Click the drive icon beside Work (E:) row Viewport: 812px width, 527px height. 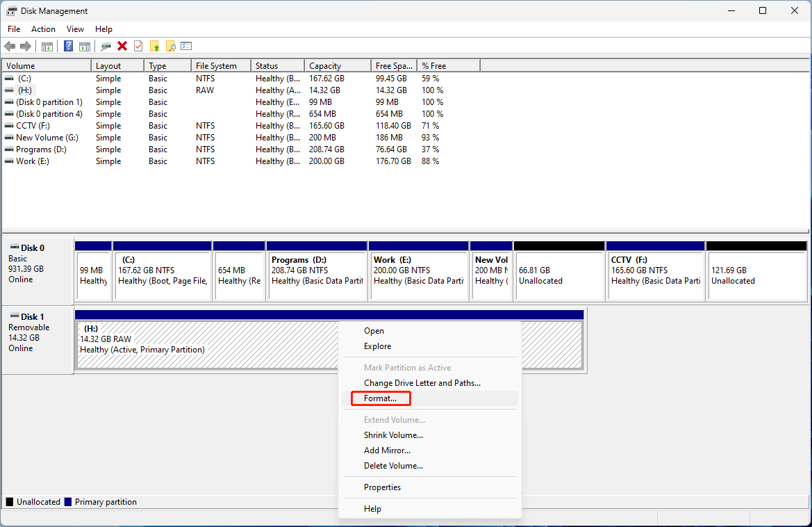tap(9, 161)
